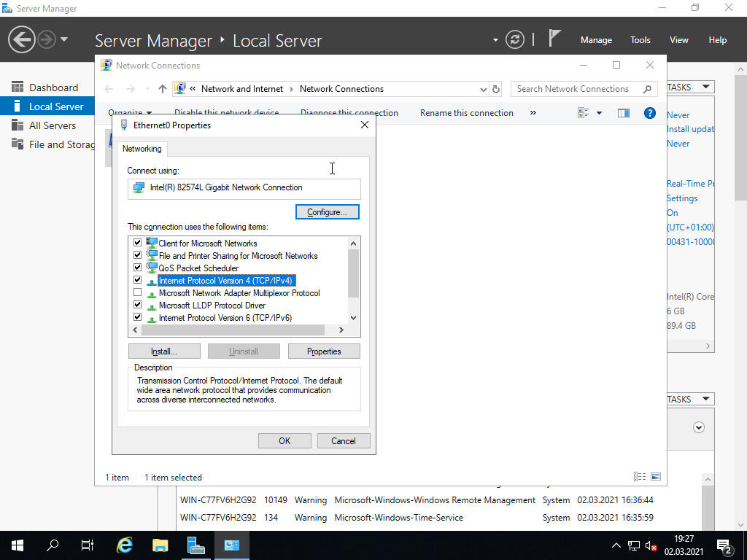The height and width of the screenshot is (560, 747).
Task: Click the Network Connections help icon
Action: pos(649,113)
